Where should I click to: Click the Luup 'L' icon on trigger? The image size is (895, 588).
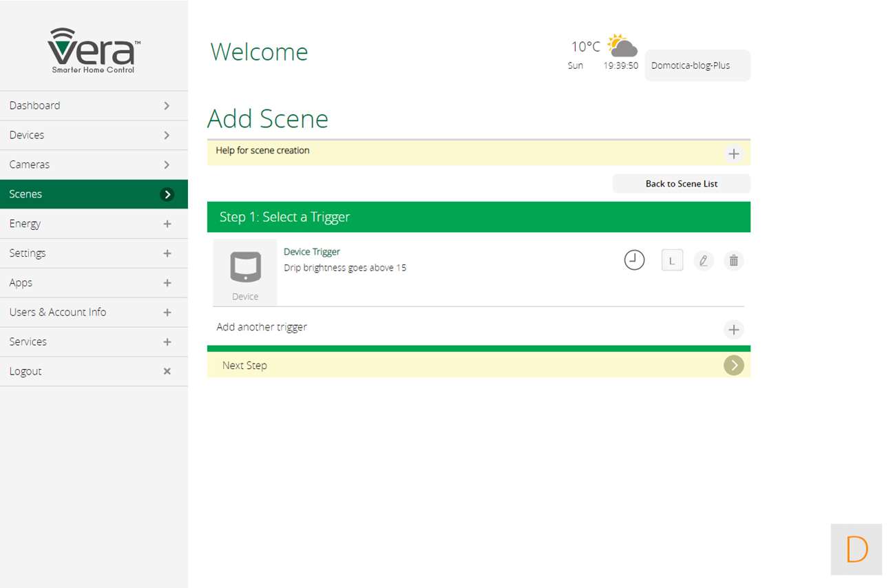coord(672,260)
